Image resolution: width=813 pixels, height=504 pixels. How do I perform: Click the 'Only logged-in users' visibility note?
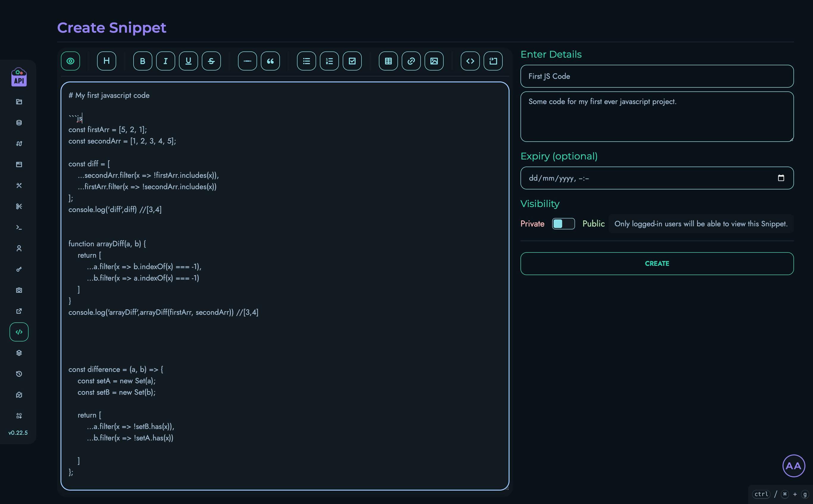coord(701,224)
